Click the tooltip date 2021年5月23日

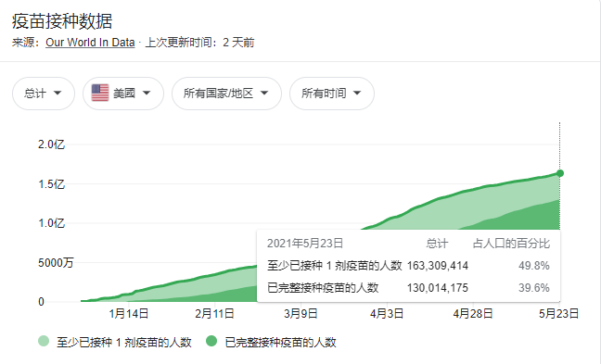[x=305, y=244]
